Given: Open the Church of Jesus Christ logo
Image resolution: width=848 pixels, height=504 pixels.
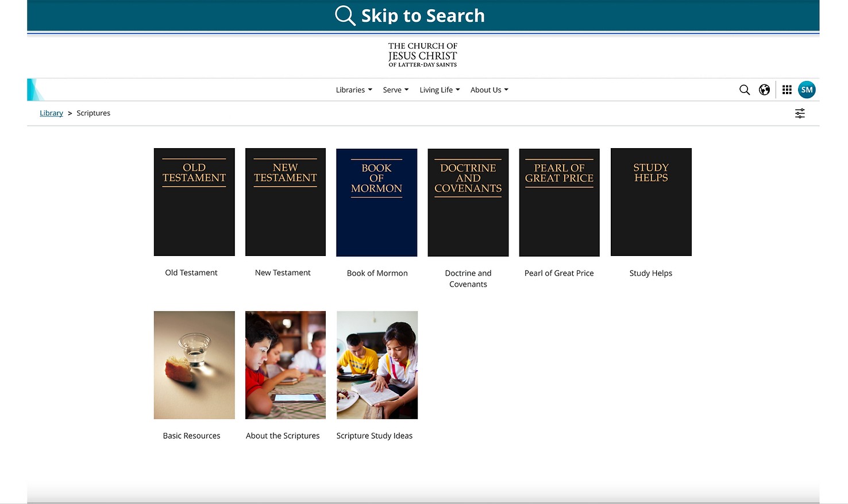Looking at the screenshot, I should (423, 55).
